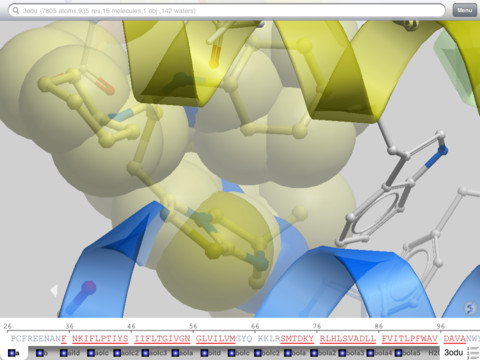
Task: Click the round S logo icon
Action: [470, 307]
